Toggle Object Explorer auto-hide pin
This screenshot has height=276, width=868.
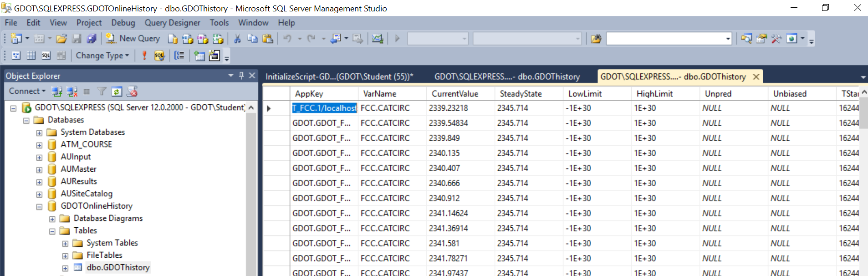tap(241, 76)
